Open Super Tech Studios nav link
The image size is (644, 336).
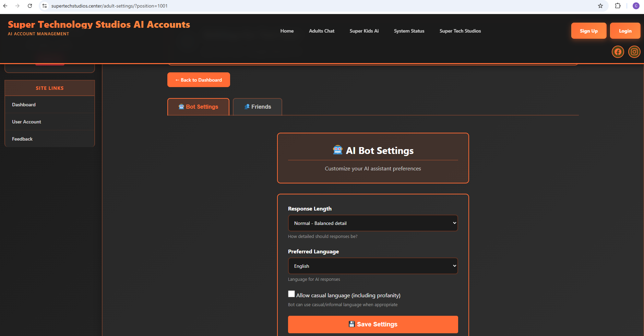(x=460, y=31)
